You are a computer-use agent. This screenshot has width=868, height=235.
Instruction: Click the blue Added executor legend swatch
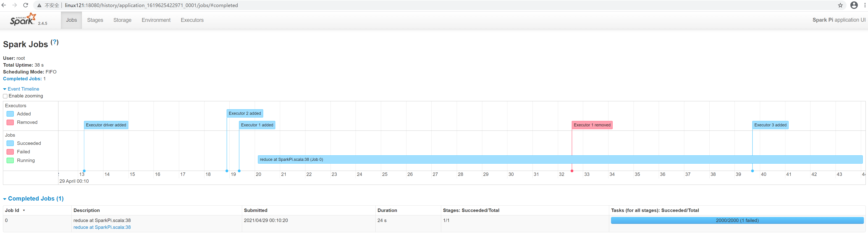10,114
